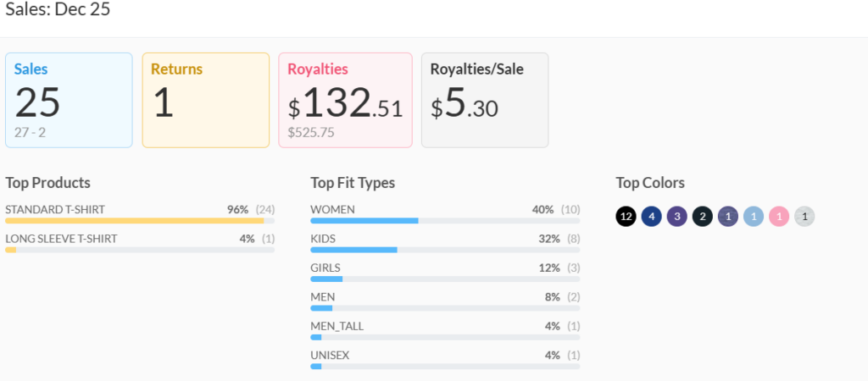
Task: Select the light blue color swatch
Action: 753,217
